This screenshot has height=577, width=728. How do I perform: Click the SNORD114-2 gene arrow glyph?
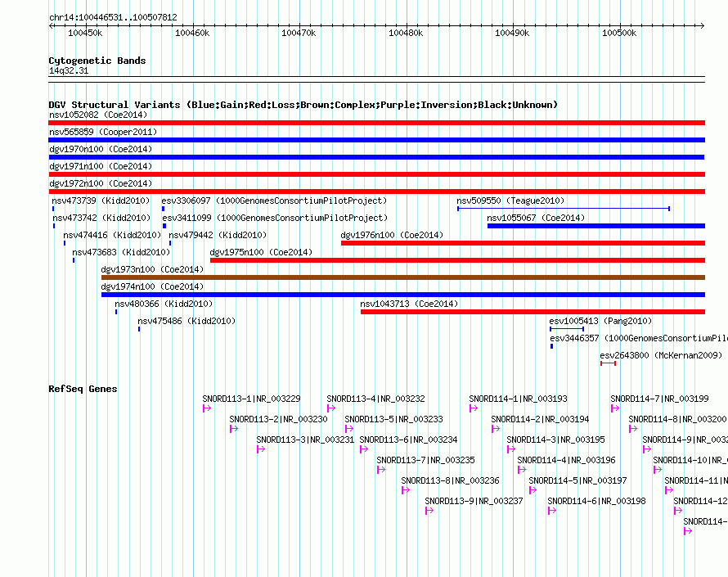[496, 429]
